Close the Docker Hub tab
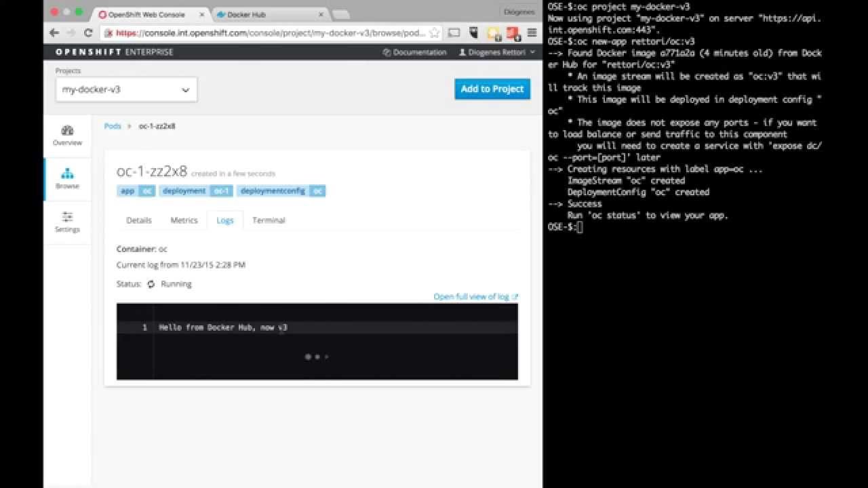 point(319,14)
